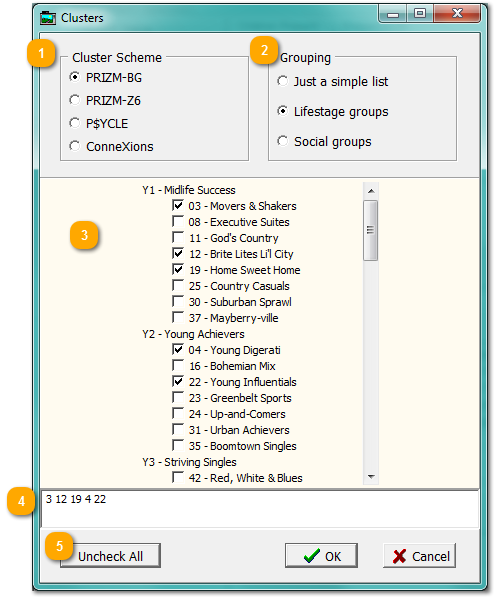Uncheck 12 - Brite Lites Li'l City
The width and height of the screenshot is (496, 599).
(178, 254)
